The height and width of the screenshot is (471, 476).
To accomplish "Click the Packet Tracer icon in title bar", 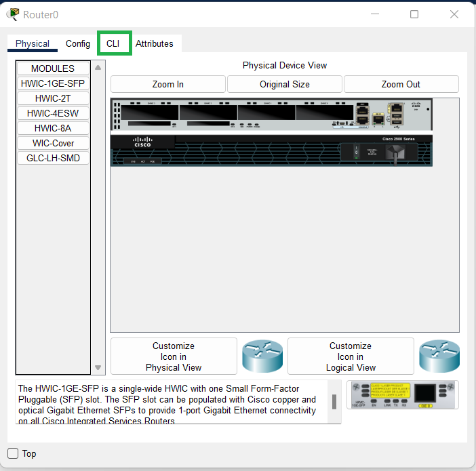I will tap(13, 14).
